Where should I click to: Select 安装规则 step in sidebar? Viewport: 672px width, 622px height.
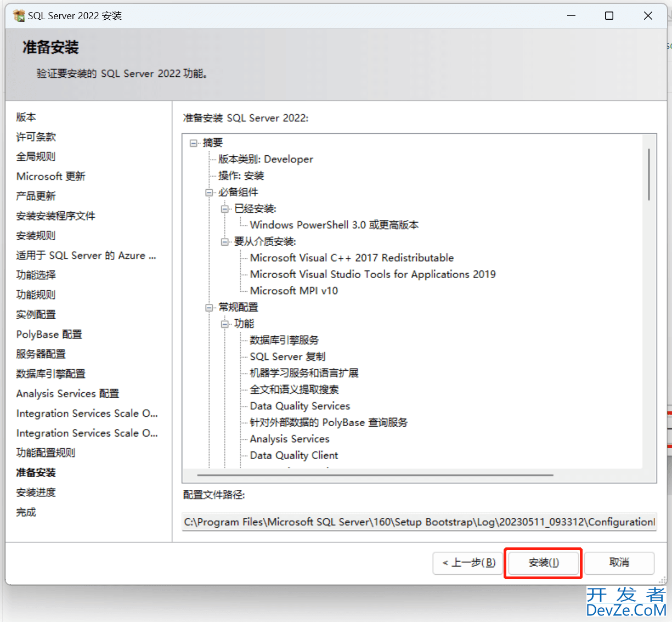[x=36, y=235]
